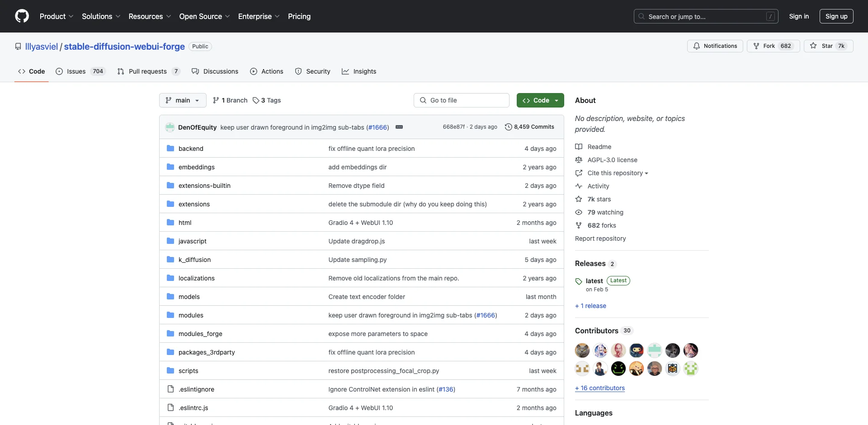The image size is (868, 425).
Task: Switch to the Security tab
Action: click(313, 71)
